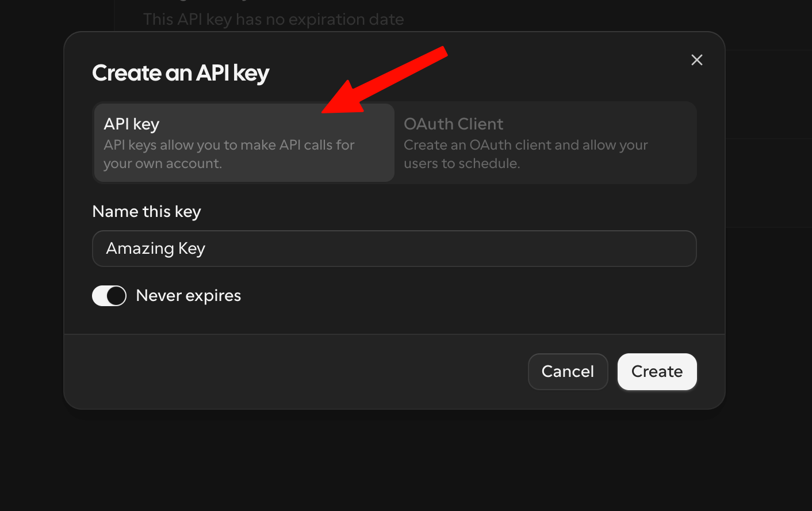Click the Create button

click(x=657, y=372)
